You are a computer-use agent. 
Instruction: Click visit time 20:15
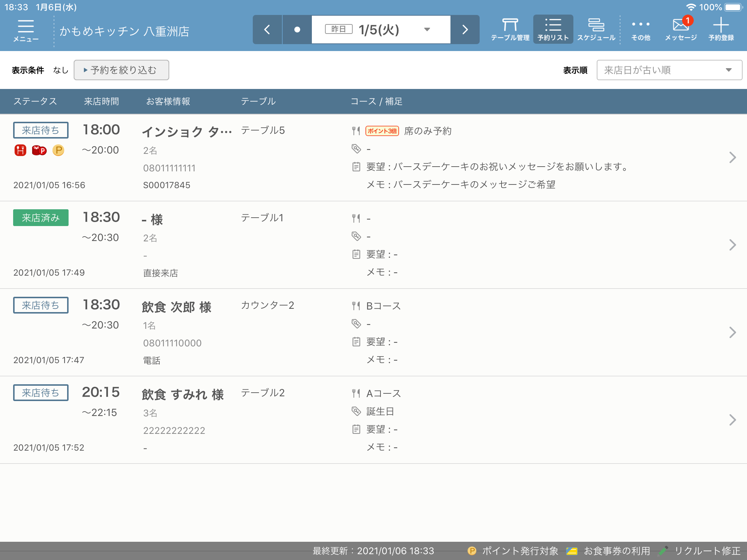click(101, 392)
